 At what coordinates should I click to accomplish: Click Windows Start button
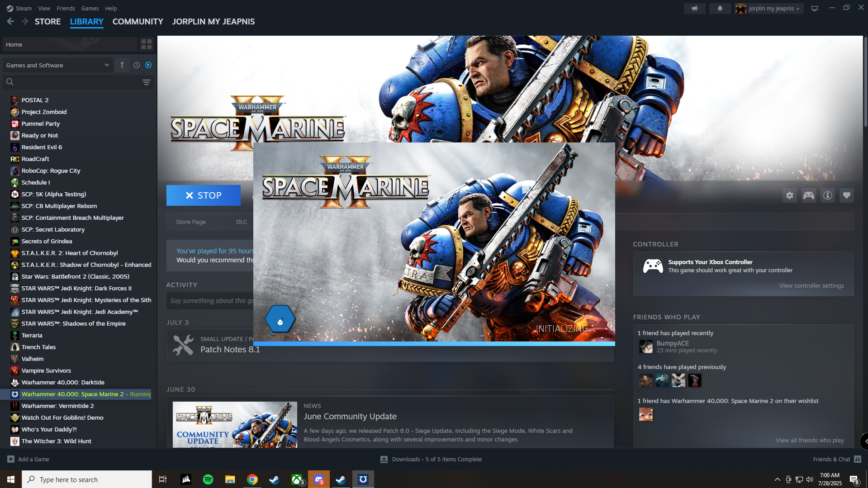(11, 479)
